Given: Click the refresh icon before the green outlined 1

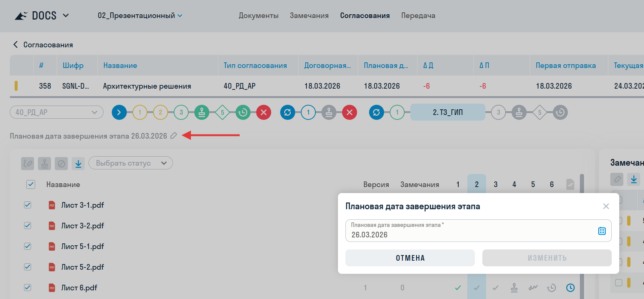Looking at the screenshot, I should [x=377, y=112].
